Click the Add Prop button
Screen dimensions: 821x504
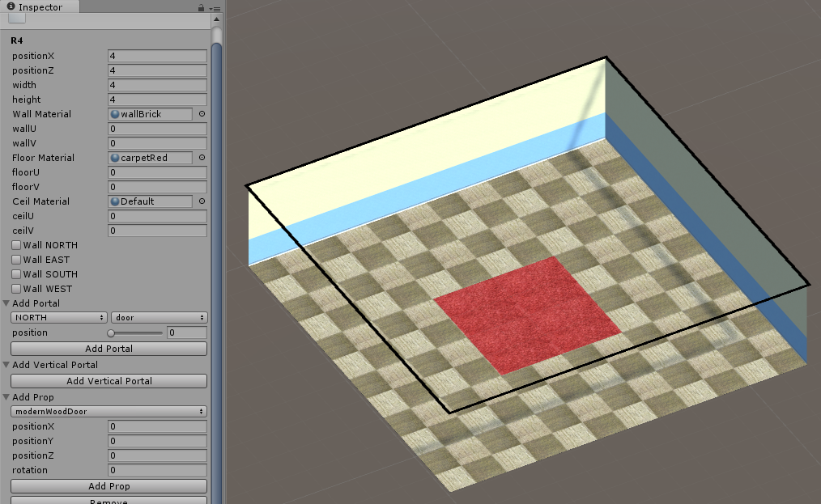point(109,486)
